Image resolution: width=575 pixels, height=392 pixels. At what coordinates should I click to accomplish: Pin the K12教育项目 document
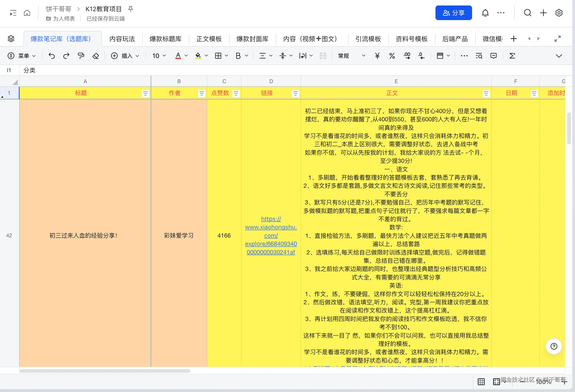(x=131, y=9)
